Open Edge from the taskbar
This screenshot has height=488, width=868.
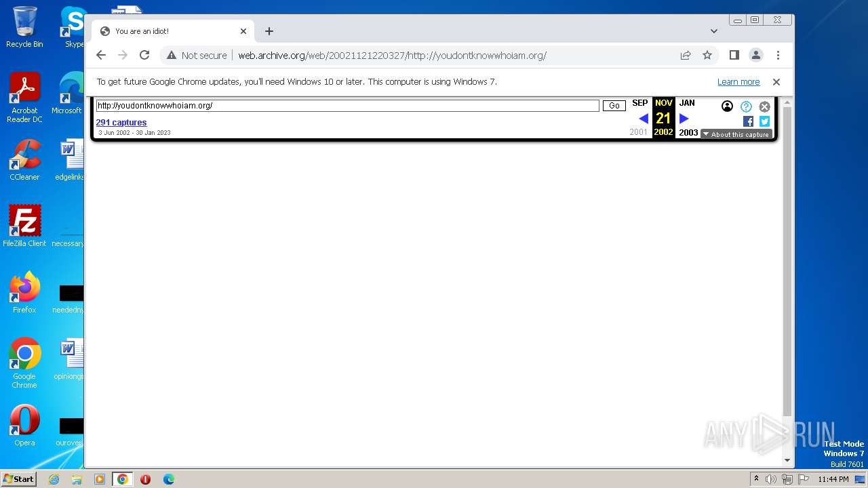[x=169, y=479]
